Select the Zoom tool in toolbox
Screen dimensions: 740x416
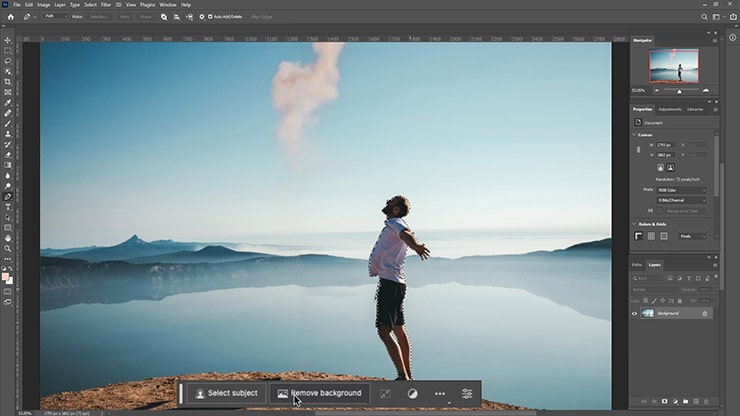[x=8, y=248]
